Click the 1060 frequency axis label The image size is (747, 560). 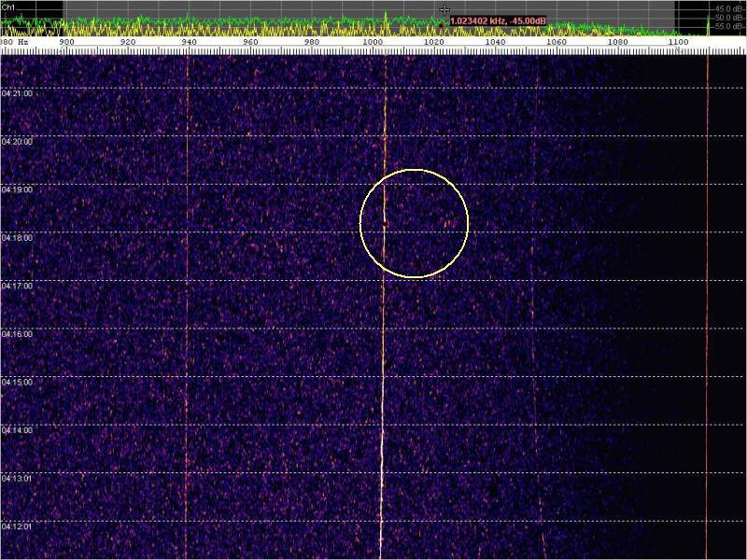(x=557, y=43)
